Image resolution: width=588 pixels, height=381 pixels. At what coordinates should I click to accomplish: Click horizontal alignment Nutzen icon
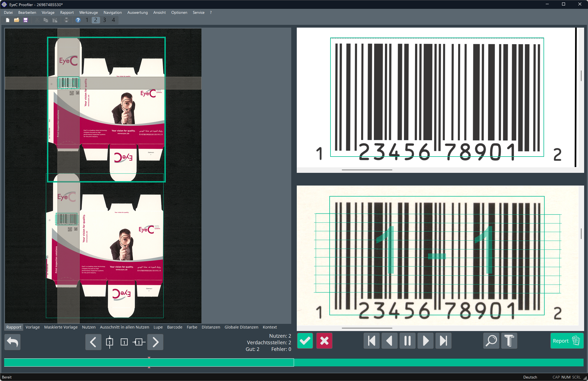click(139, 342)
